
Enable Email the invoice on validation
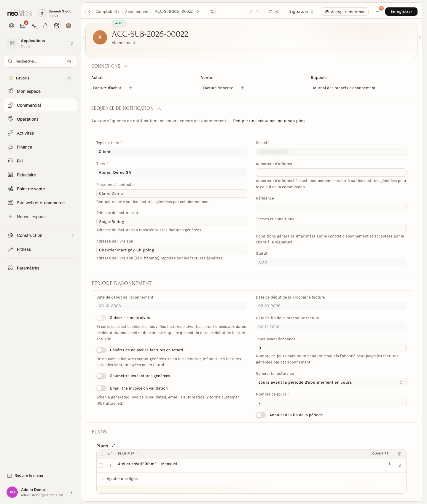[x=101, y=388]
